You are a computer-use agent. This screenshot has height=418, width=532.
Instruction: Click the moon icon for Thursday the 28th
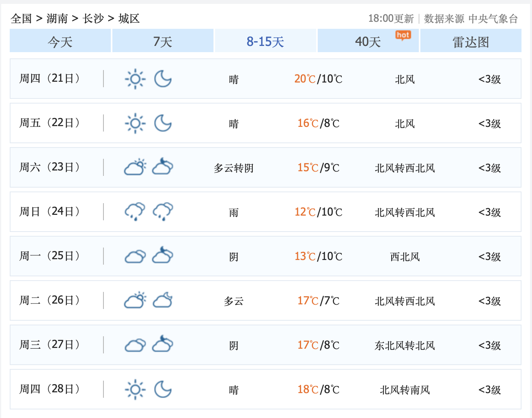coord(163,389)
